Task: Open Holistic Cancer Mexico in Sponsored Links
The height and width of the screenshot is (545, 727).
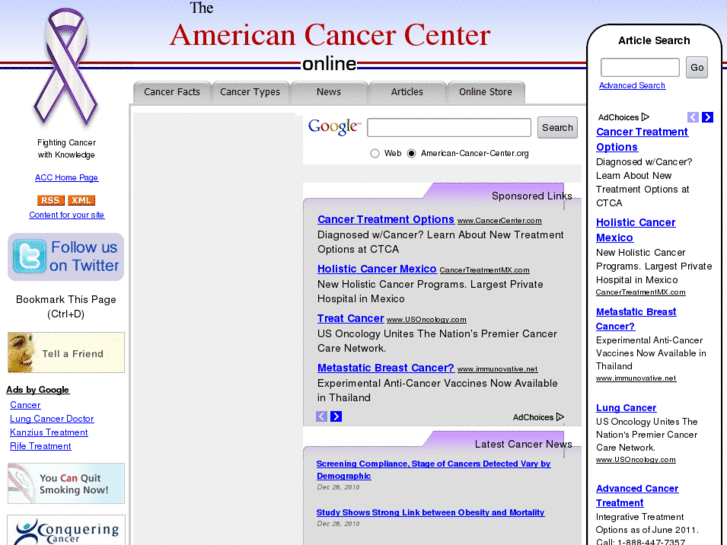Action: [x=376, y=269]
